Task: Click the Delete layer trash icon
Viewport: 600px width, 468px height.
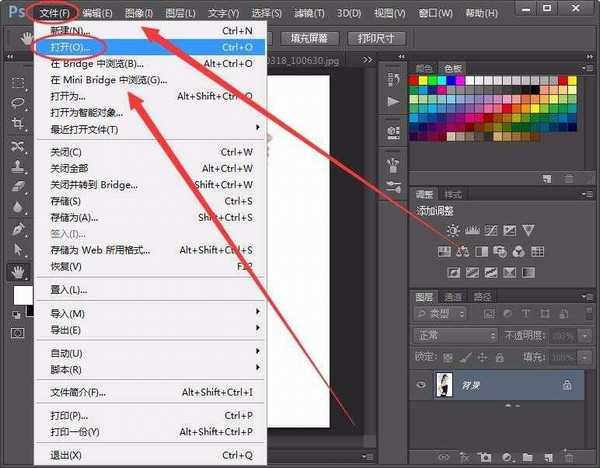Action: pos(565,456)
